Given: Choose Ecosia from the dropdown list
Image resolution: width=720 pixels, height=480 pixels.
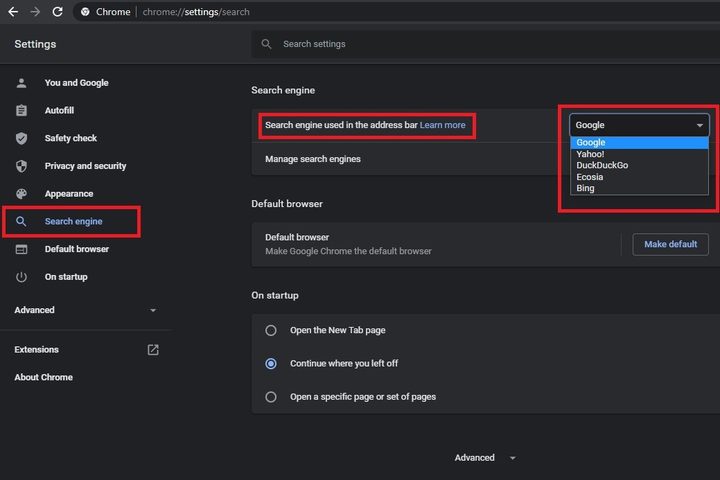Looking at the screenshot, I should click(639, 177).
